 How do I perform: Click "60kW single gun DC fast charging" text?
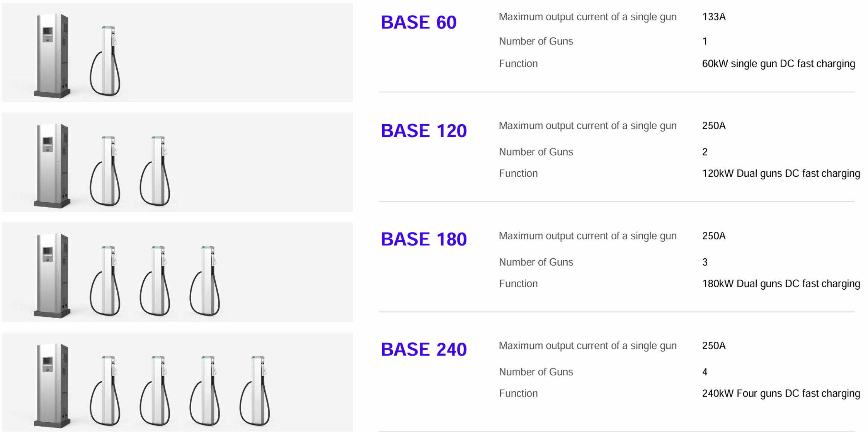(778, 64)
